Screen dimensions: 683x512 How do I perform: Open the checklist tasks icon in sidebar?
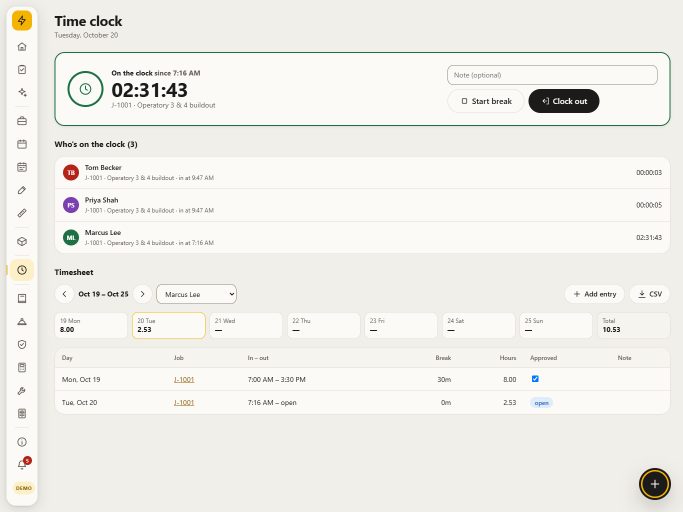[22, 70]
